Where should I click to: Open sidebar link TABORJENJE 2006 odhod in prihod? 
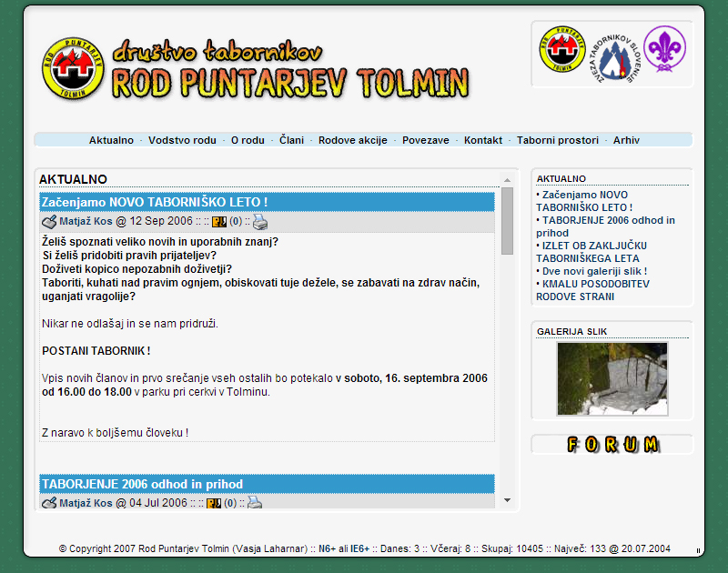point(606,226)
